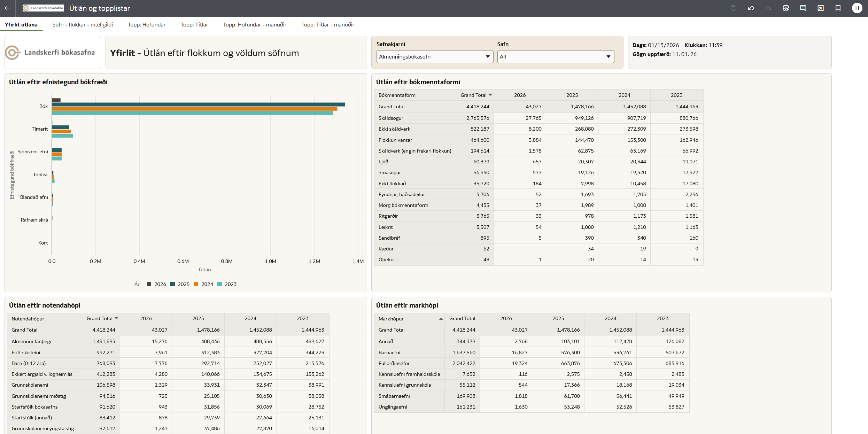
Task: Click the Markhópur column sort arrow
Action: coord(441,319)
